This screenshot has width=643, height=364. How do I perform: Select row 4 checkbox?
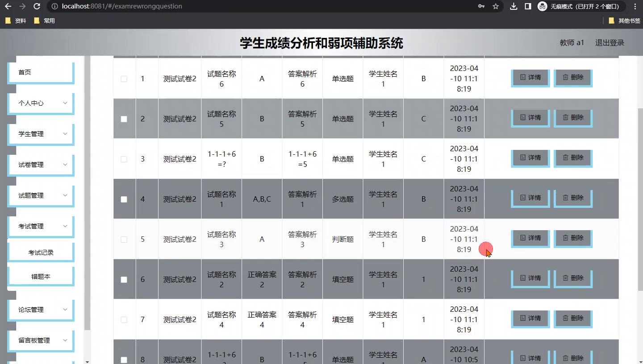coord(124,199)
